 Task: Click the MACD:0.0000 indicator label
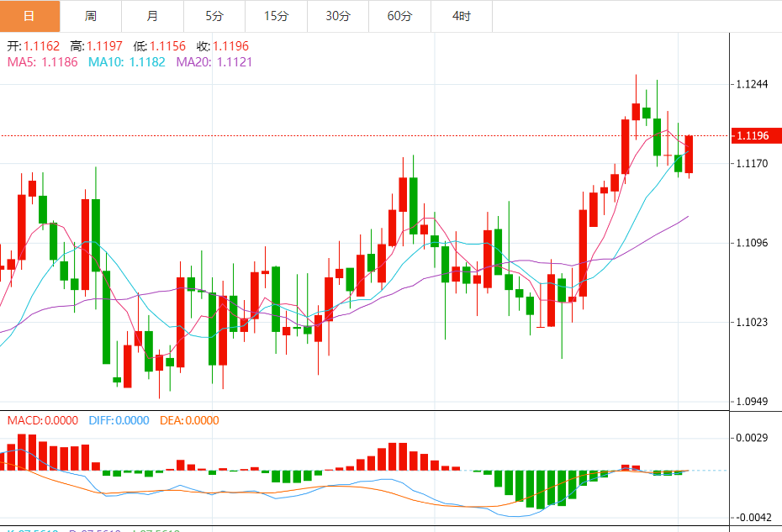pos(42,420)
